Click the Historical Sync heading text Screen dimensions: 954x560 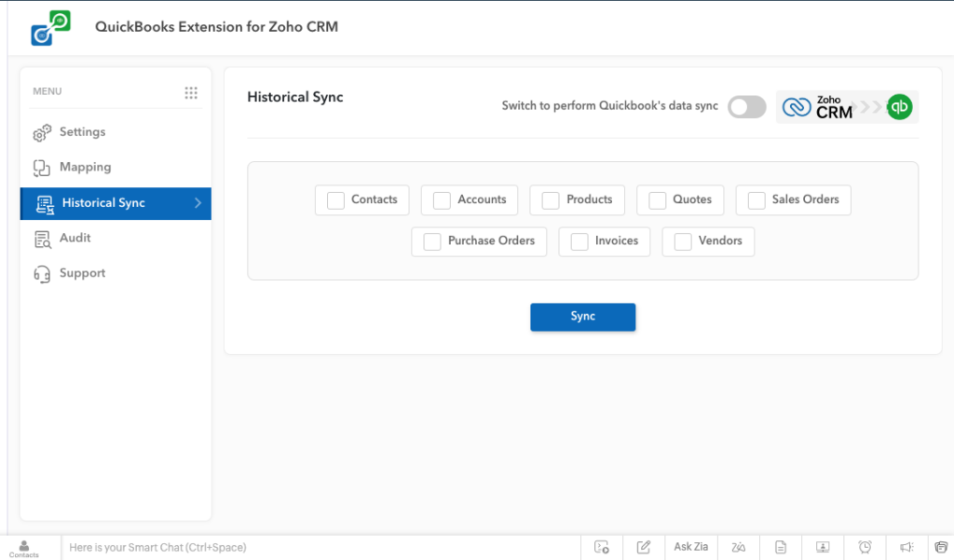[295, 98]
